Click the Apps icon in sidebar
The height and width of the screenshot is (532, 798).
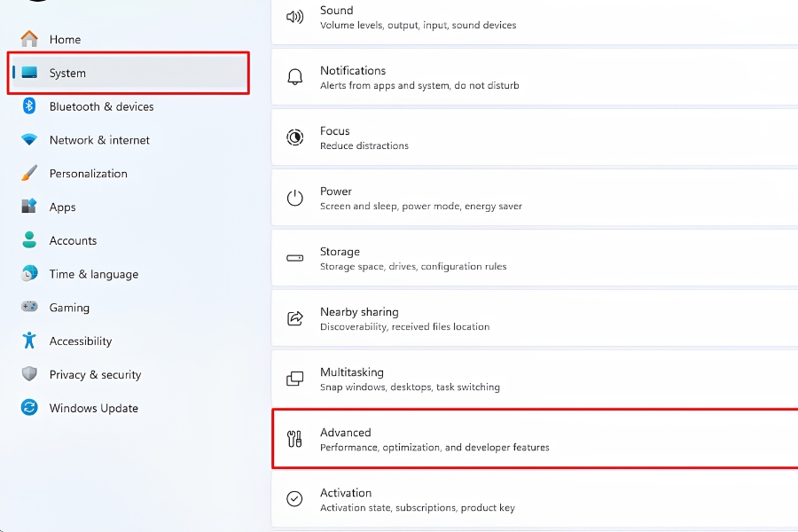click(29, 207)
